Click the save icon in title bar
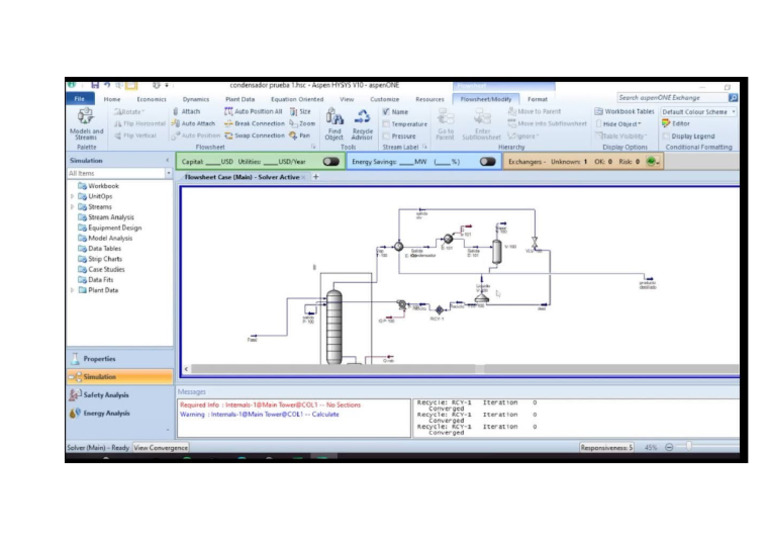This screenshot has height=543, width=768. click(95, 85)
